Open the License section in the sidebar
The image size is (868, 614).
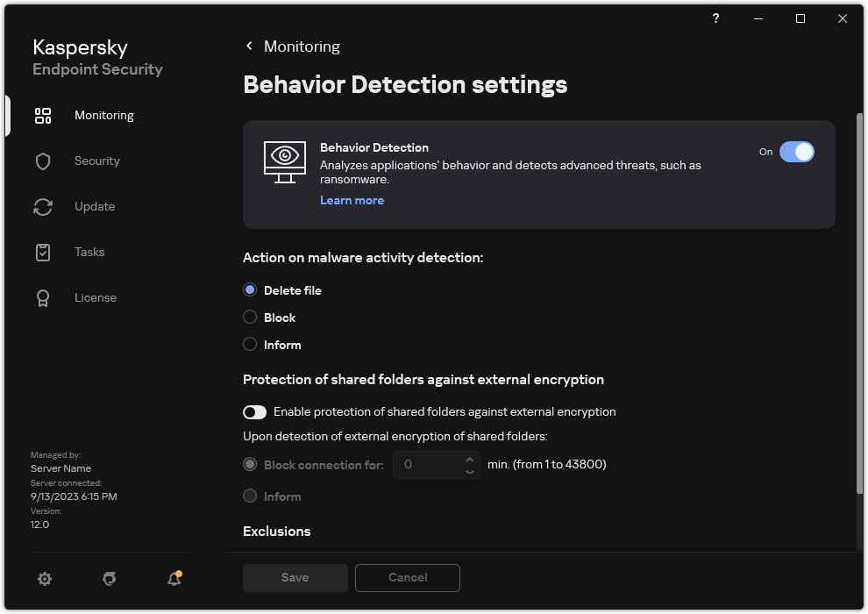[95, 297]
